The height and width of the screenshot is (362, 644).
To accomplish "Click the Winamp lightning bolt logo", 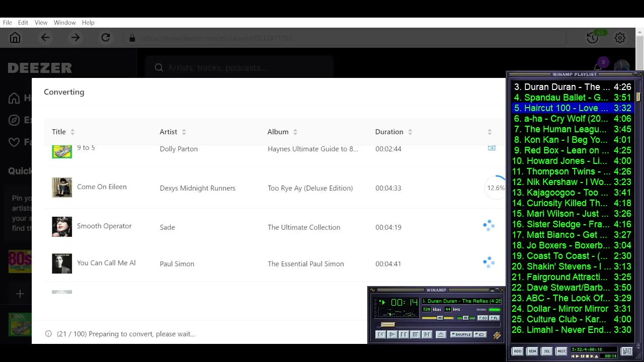I will tap(497, 335).
